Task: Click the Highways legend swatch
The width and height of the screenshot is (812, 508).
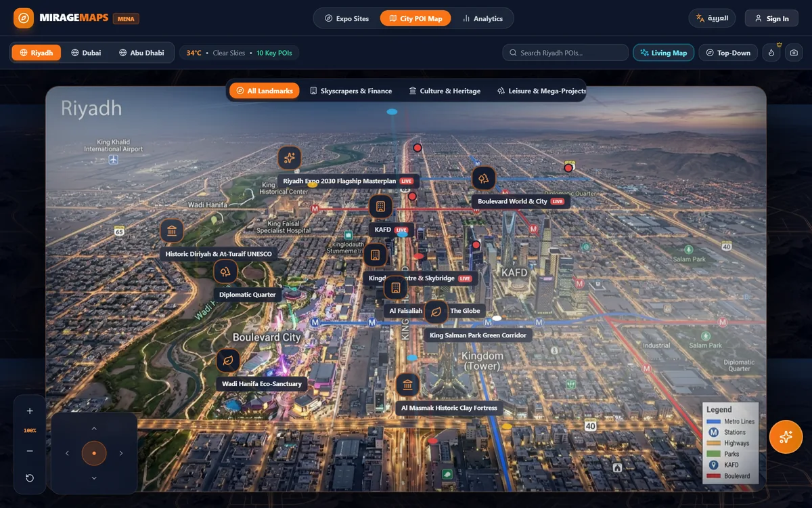Action: [713, 443]
